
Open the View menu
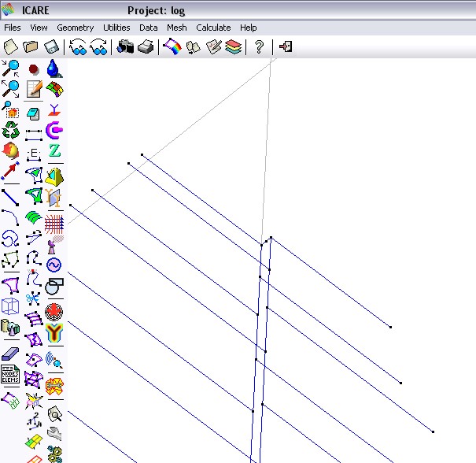point(39,28)
